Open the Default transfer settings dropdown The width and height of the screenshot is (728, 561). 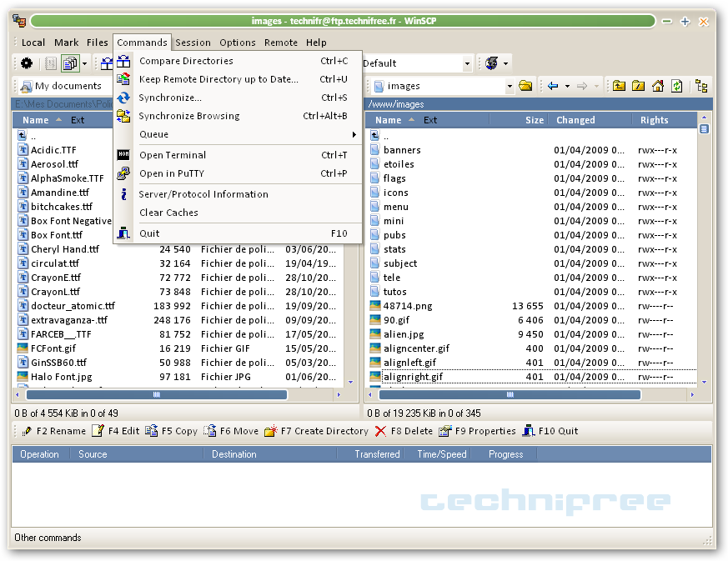(x=467, y=63)
